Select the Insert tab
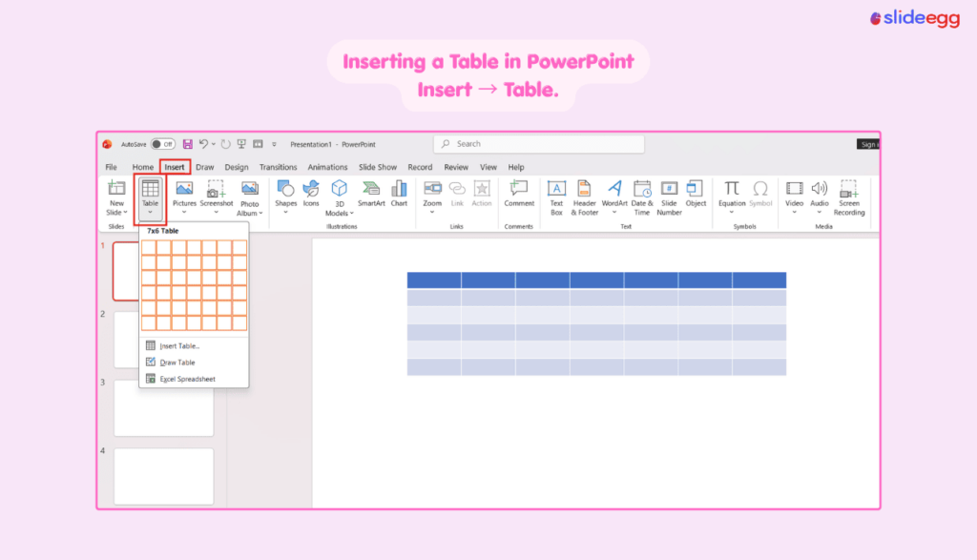Screen dimensions: 977x560 coord(175,167)
